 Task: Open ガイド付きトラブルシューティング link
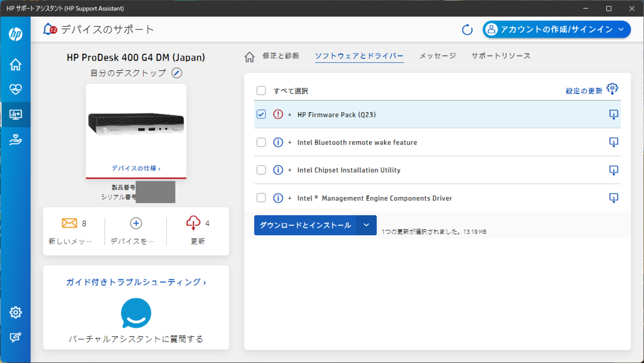pyautogui.click(x=136, y=282)
